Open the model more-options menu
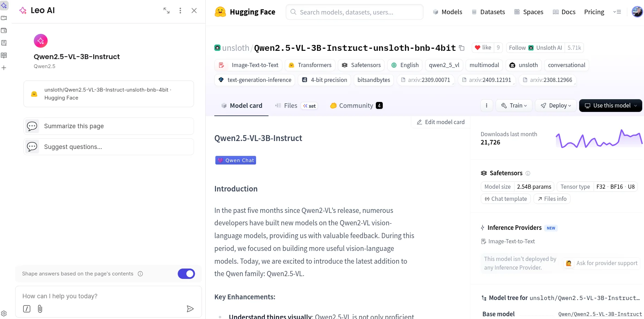 [487, 105]
